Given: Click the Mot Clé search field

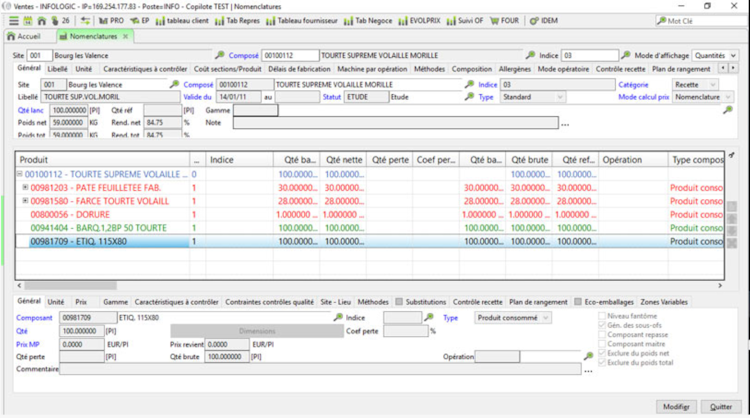Looking at the screenshot, I should (x=703, y=21).
